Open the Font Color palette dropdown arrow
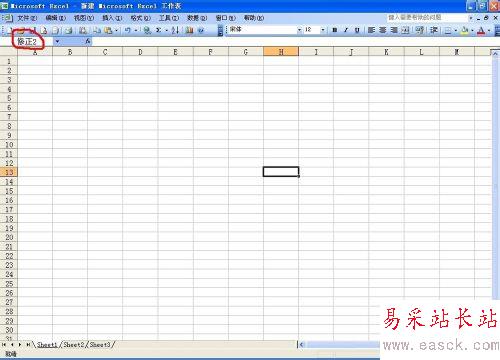The width and height of the screenshot is (500, 360). tap(489, 30)
